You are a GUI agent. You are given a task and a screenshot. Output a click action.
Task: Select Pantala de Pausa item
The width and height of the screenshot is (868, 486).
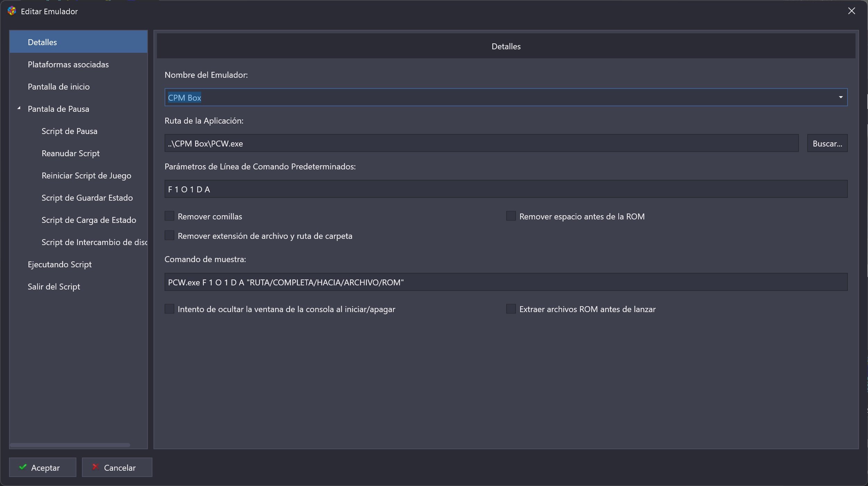coord(58,109)
